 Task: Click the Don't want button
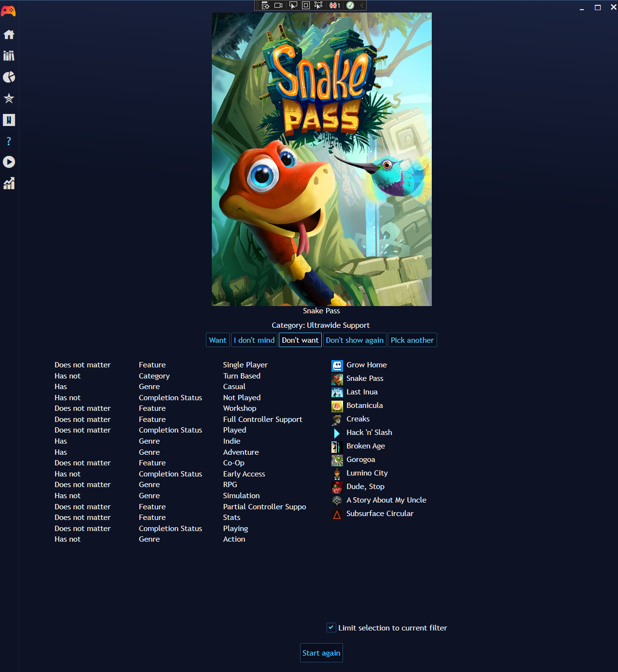[x=300, y=340]
